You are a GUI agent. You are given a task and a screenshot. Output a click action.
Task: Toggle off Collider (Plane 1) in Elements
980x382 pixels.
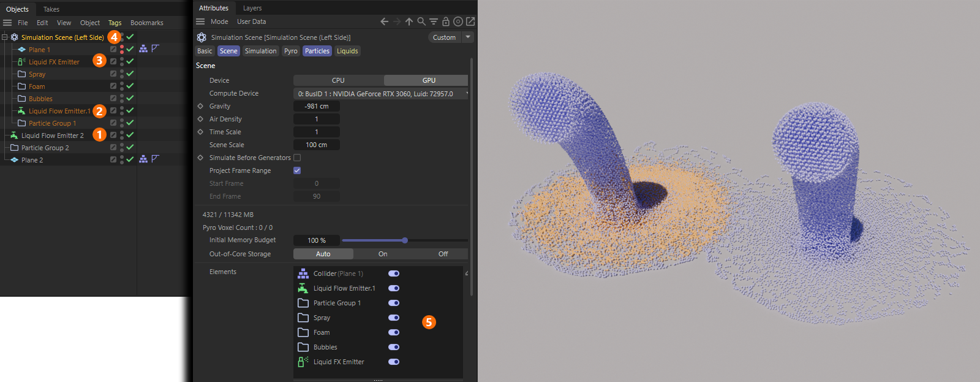[394, 273]
